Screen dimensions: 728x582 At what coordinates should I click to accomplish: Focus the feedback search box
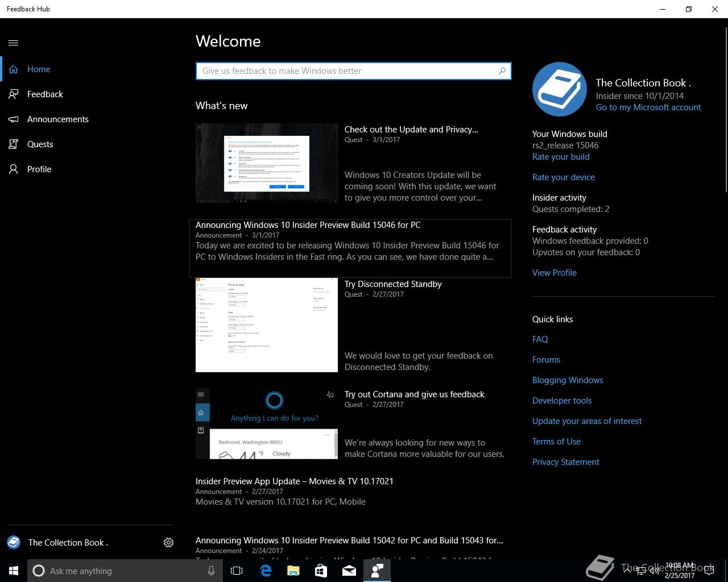[353, 71]
